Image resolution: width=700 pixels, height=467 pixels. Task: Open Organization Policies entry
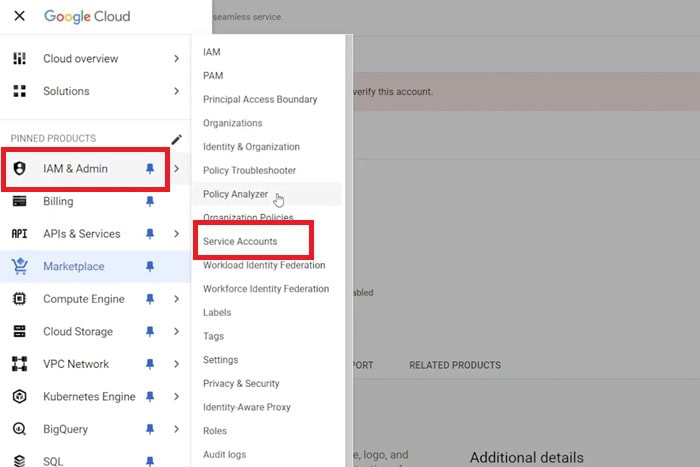coord(248,217)
